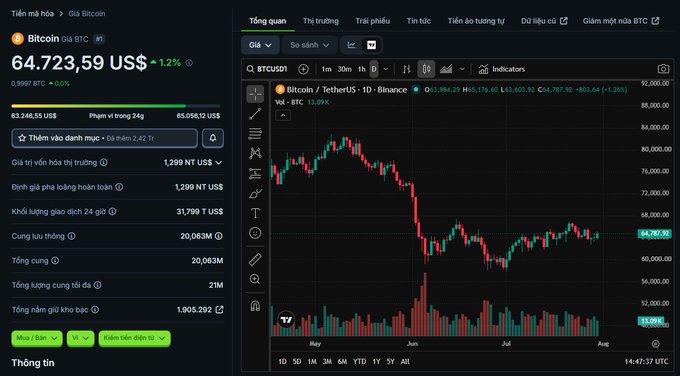Select the brush drawing tool

click(255, 193)
